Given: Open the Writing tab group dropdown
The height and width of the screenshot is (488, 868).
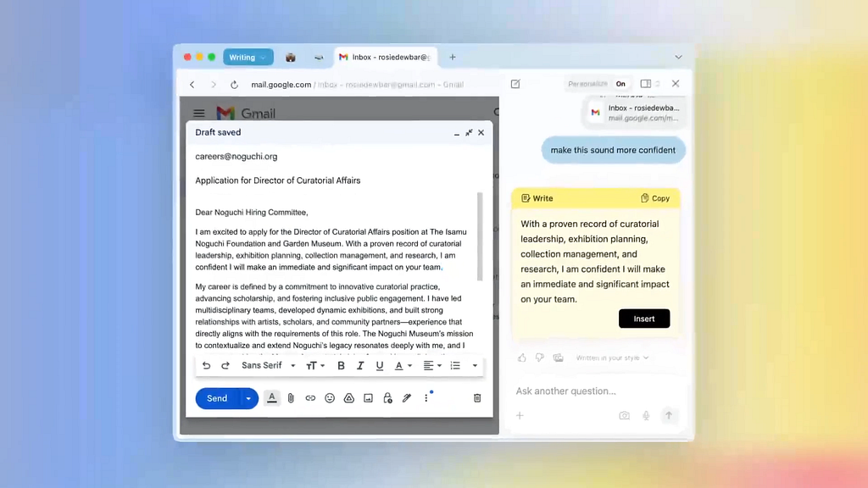Looking at the screenshot, I should [248, 58].
